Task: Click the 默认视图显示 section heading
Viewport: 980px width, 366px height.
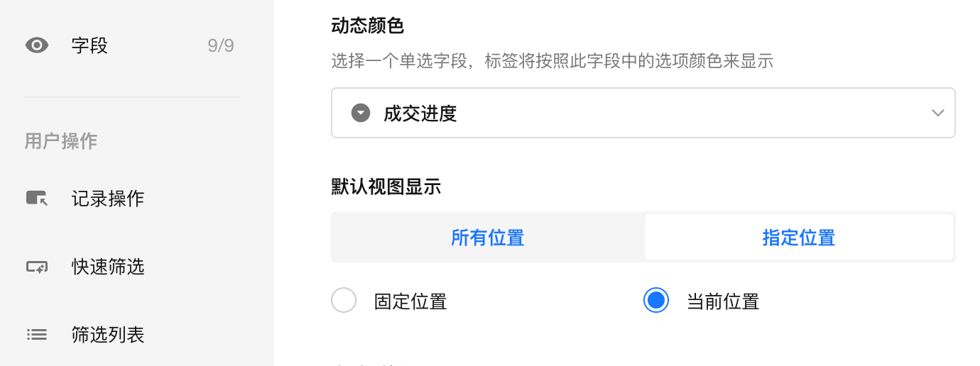Action: pos(386,187)
